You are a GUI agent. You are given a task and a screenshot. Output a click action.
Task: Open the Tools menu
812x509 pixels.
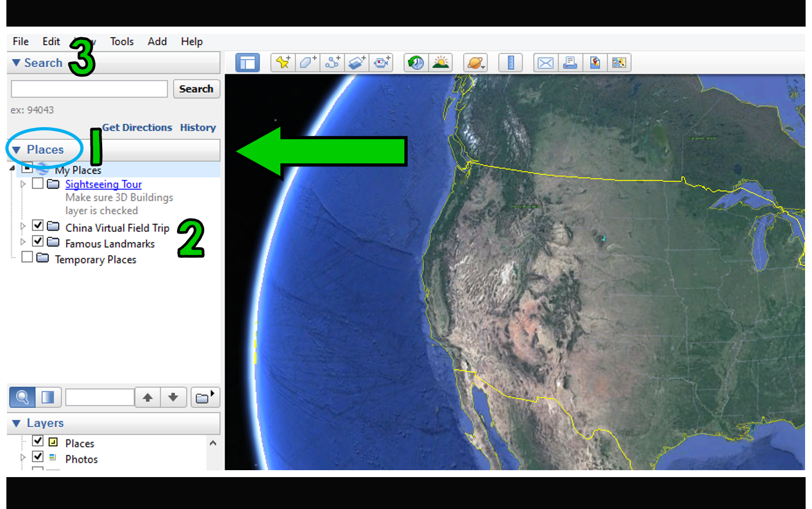pyautogui.click(x=122, y=41)
